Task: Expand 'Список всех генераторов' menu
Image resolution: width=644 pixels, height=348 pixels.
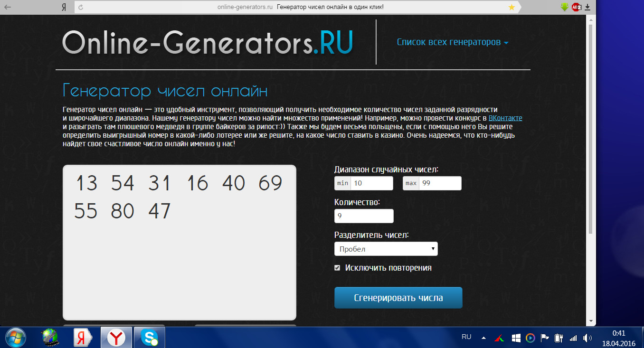Action: (452, 42)
